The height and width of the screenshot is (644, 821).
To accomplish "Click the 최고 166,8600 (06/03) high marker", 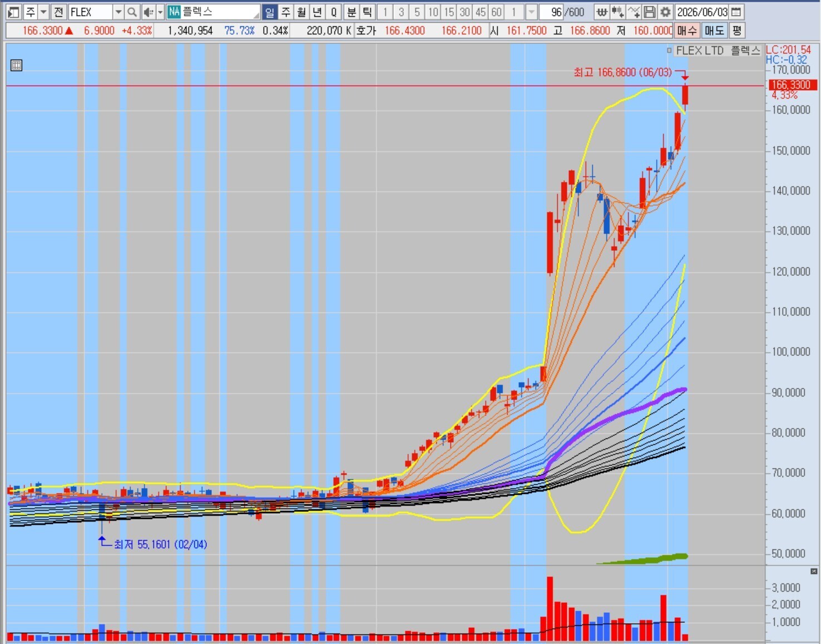I will [x=622, y=72].
